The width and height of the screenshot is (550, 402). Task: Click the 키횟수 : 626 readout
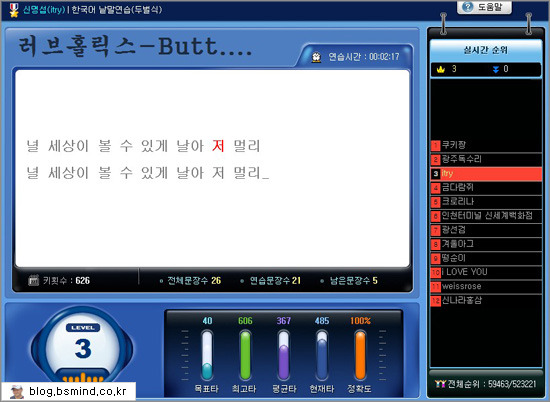pyautogui.click(x=66, y=281)
